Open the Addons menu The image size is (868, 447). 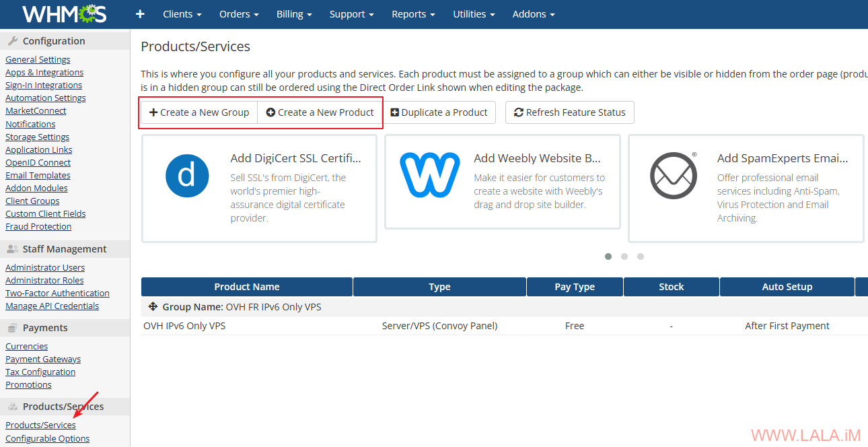pyautogui.click(x=534, y=14)
